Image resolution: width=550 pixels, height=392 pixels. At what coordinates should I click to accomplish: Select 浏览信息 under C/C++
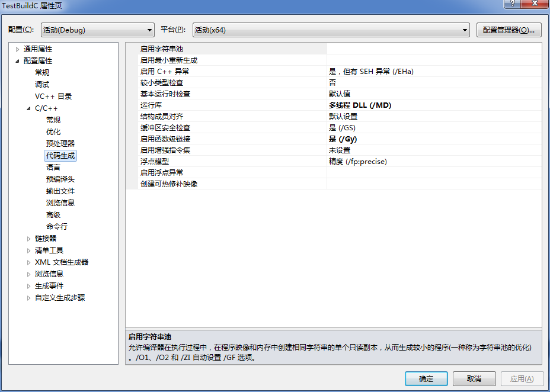[60, 203]
